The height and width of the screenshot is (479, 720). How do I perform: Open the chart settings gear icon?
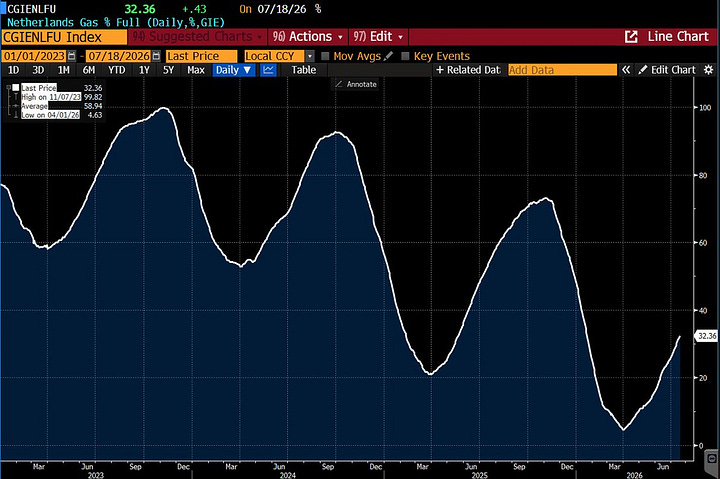coord(709,70)
